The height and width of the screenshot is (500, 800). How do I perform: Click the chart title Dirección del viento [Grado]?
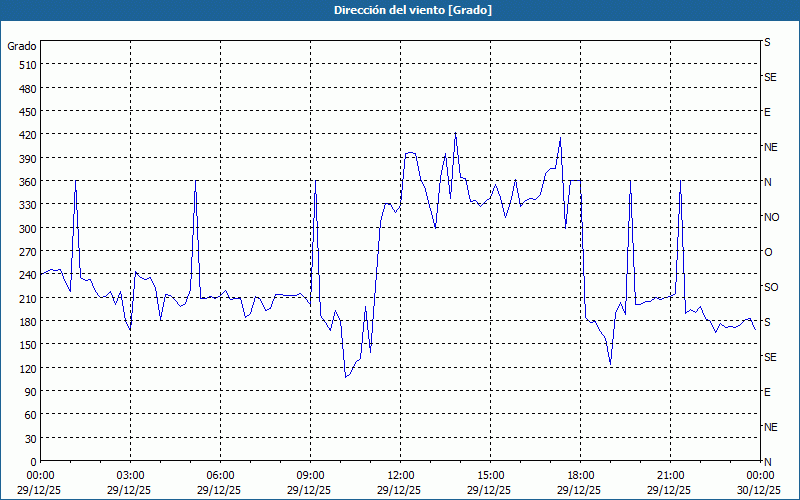pos(400,10)
